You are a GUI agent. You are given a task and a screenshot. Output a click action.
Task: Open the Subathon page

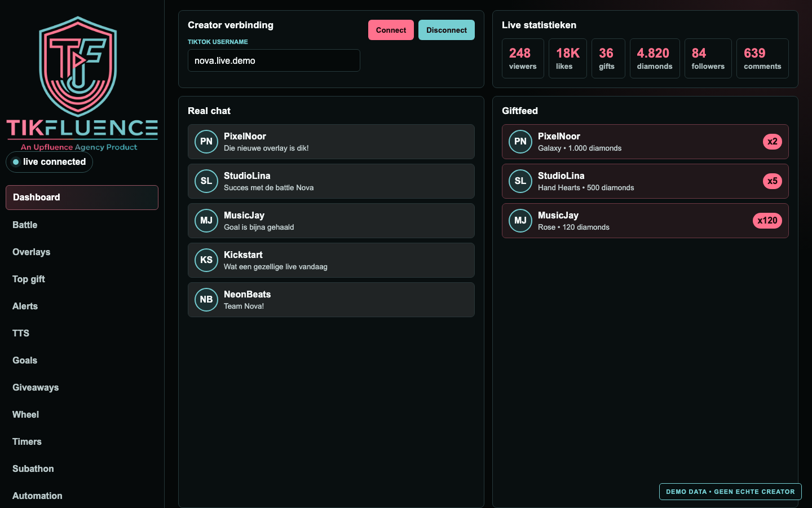point(82,468)
